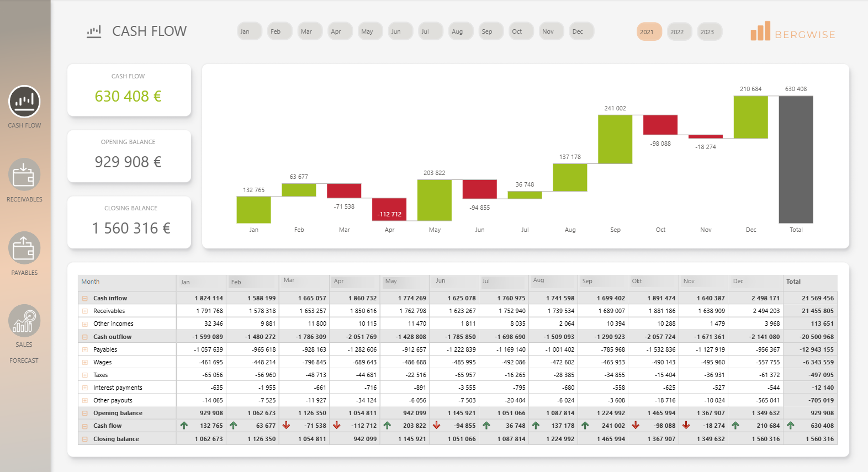
Task: Click the cash flow title chart icon
Action: click(x=94, y=31)
